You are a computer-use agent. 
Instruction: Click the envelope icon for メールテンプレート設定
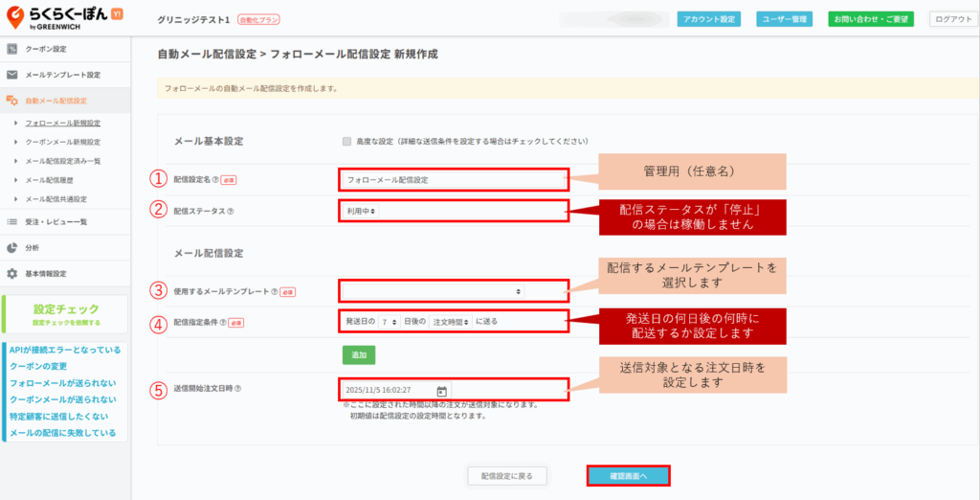click(x=11, y=75)
